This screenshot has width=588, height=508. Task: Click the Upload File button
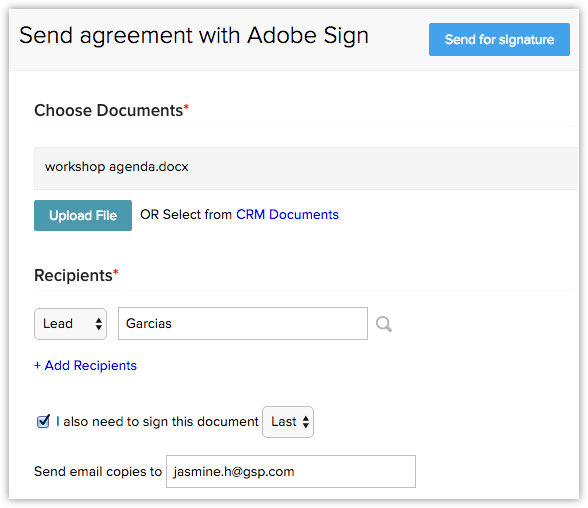[83, 215]
